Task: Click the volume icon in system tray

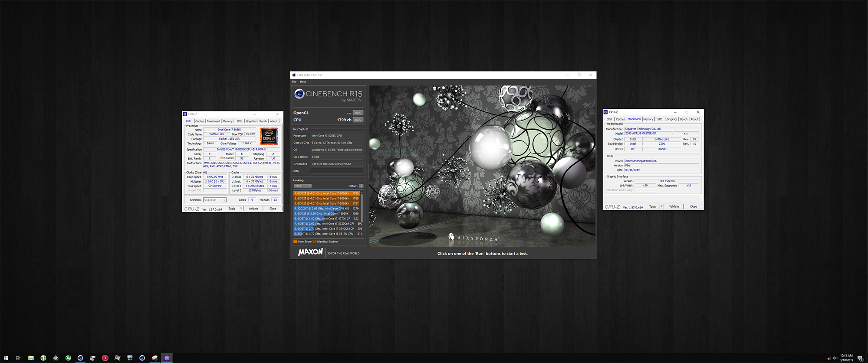Action: click(x=835, y=358)
